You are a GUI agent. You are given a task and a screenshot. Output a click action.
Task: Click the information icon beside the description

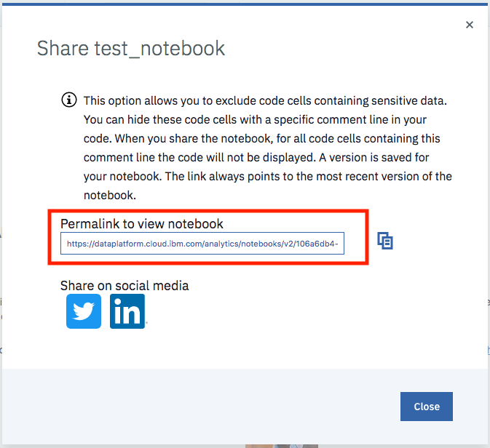click(69, 100)
